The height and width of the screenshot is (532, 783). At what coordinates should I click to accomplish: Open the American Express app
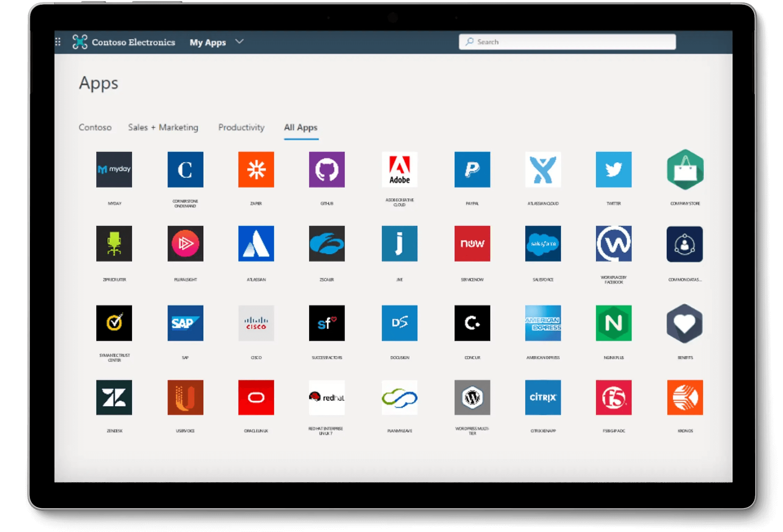pos(543,323)
